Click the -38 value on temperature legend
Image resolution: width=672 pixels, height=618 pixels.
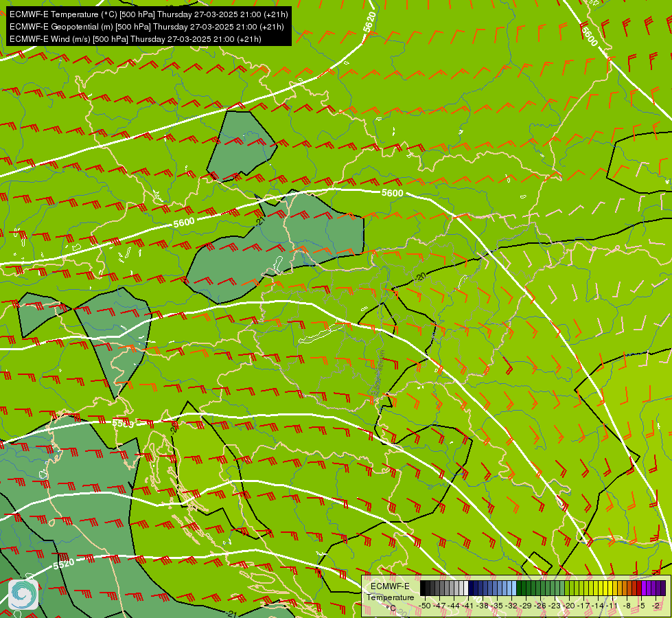[x=483, y=606]
